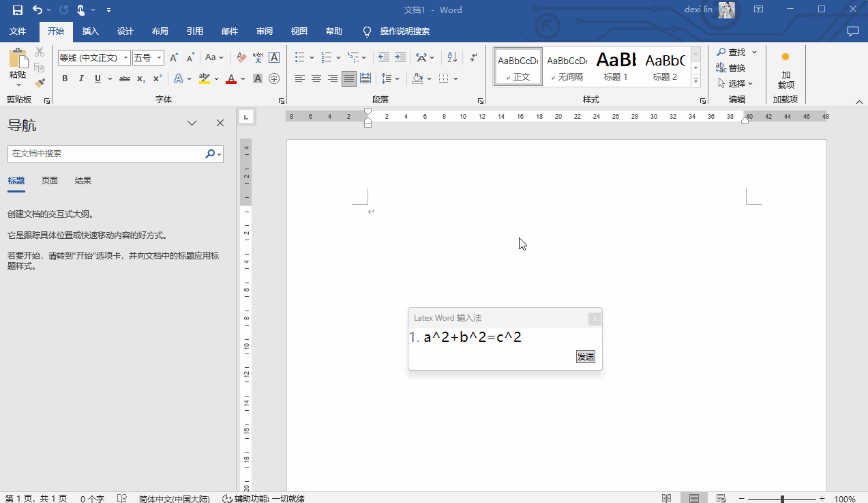Screen dimensions: 868x503
Task: Click the Format Painter brush icon
Action: click(x=40, y=83)
